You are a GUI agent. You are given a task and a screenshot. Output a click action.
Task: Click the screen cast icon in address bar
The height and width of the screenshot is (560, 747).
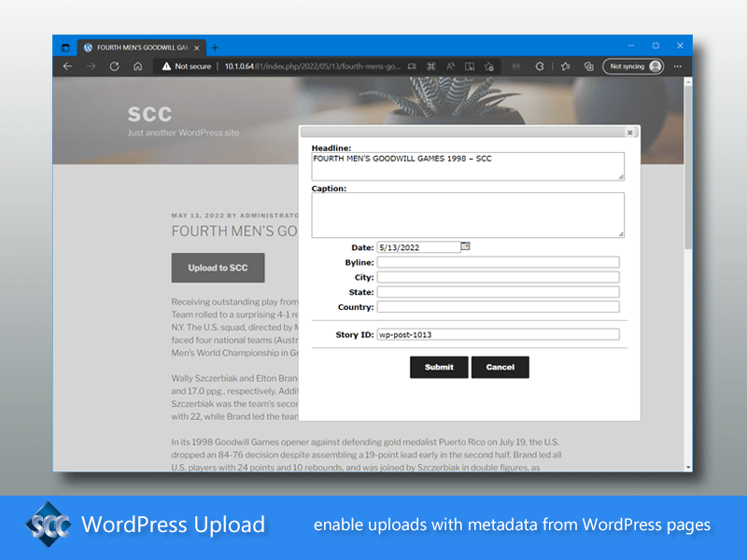coord(412,66)
